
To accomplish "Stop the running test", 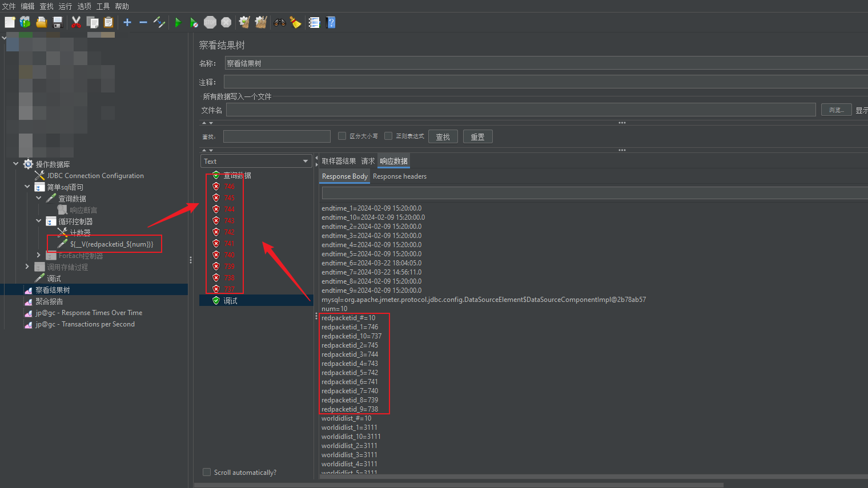I will (x=210, y=22).
